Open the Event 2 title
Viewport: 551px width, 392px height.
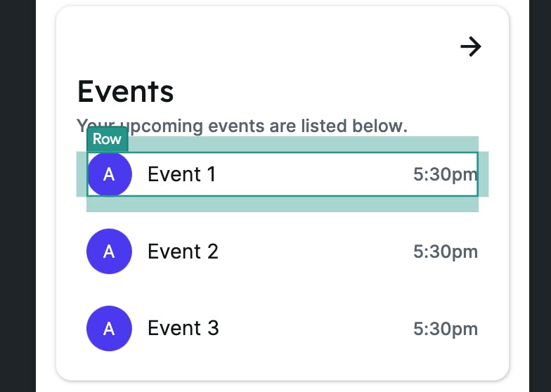coord(183,251)
